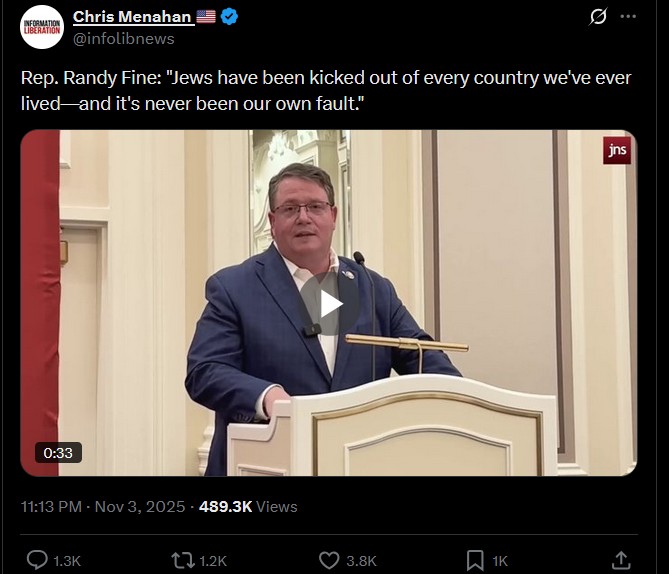Play the video with center play button
Image resolution: width=669 pixels, height=574 pixels.
329,304
